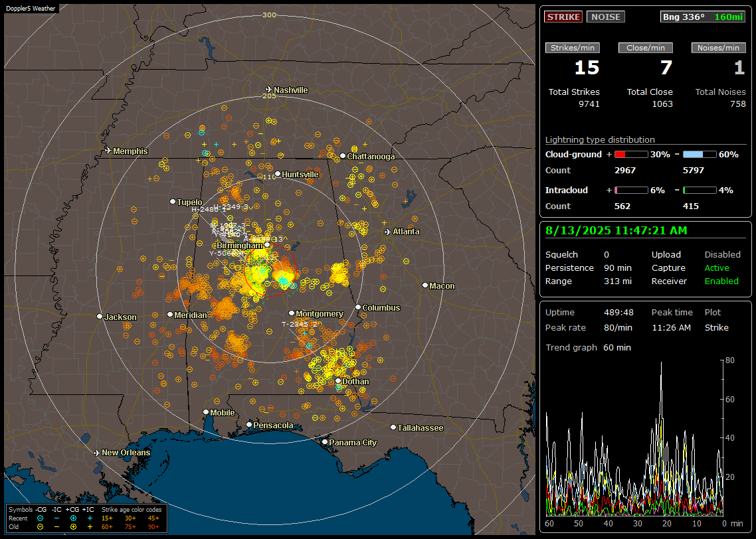
Task: Select the Pensacola city marker dot
Action: [x=249, y=425]
